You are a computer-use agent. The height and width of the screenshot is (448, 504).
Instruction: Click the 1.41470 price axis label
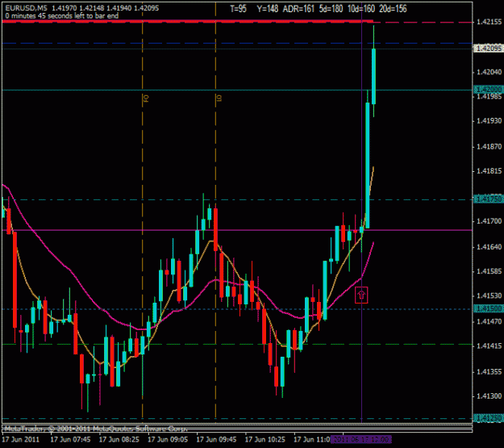click(489, 321)
